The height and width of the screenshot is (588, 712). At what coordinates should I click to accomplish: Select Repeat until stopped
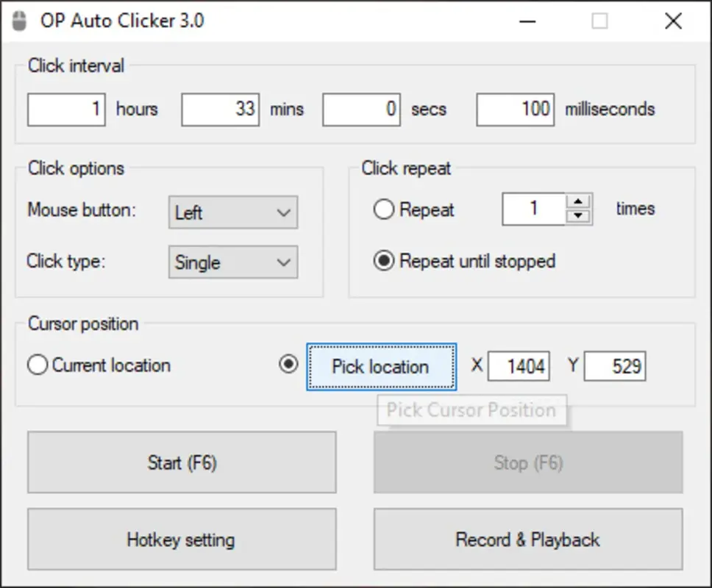coord(383,261)
